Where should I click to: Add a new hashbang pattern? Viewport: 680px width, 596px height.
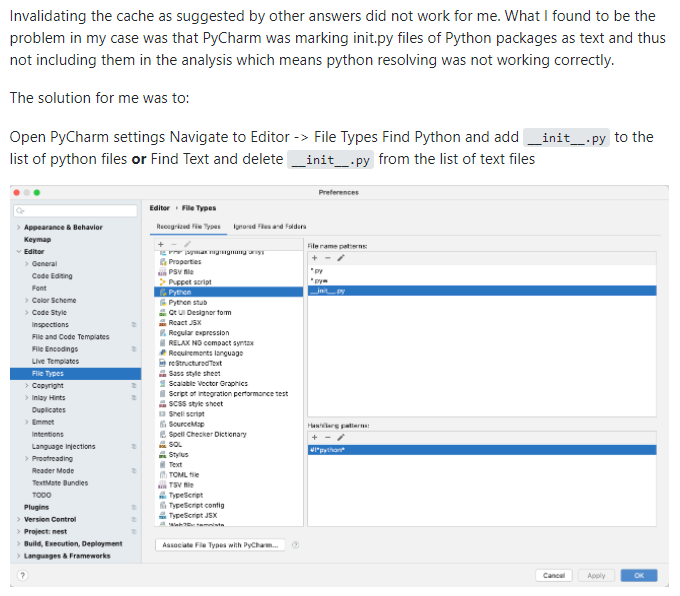tap(315, 437)
